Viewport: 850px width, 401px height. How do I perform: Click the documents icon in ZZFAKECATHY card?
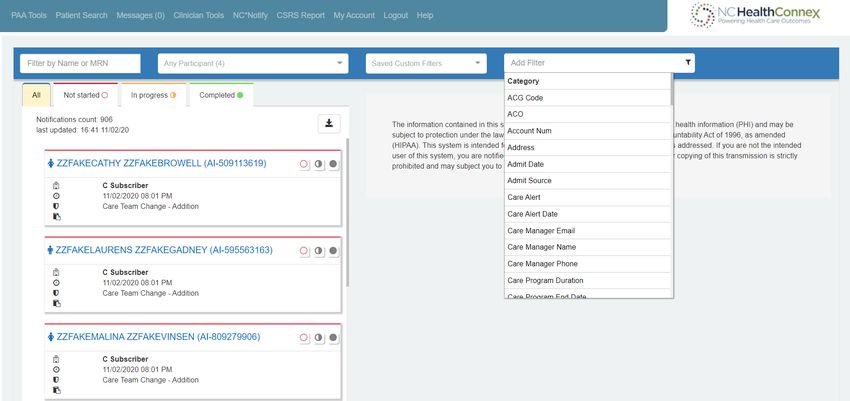point(56,217)
